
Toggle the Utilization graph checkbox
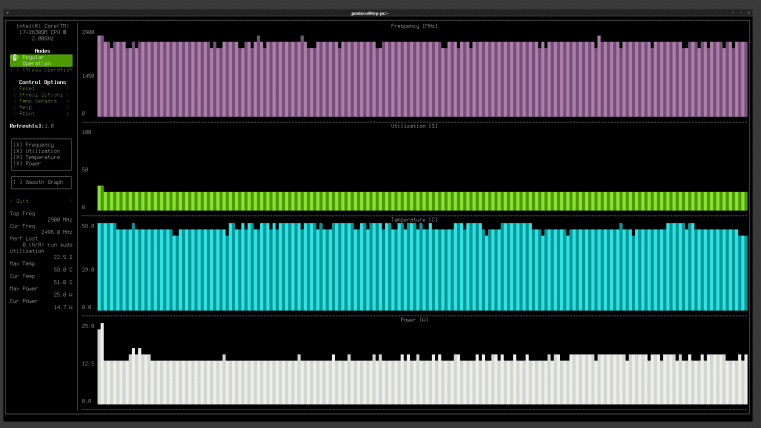[x=36, y=151]
